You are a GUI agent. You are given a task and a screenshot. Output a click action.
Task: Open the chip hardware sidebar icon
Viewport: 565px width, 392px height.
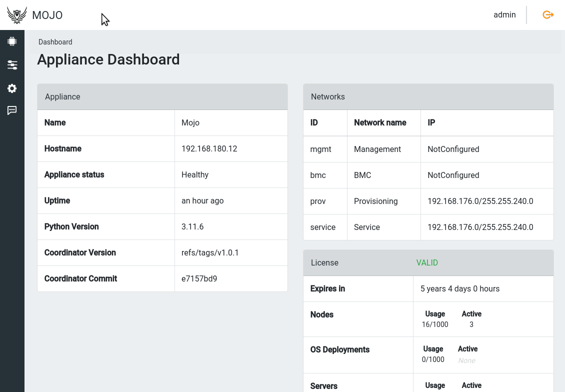[12, 41]
